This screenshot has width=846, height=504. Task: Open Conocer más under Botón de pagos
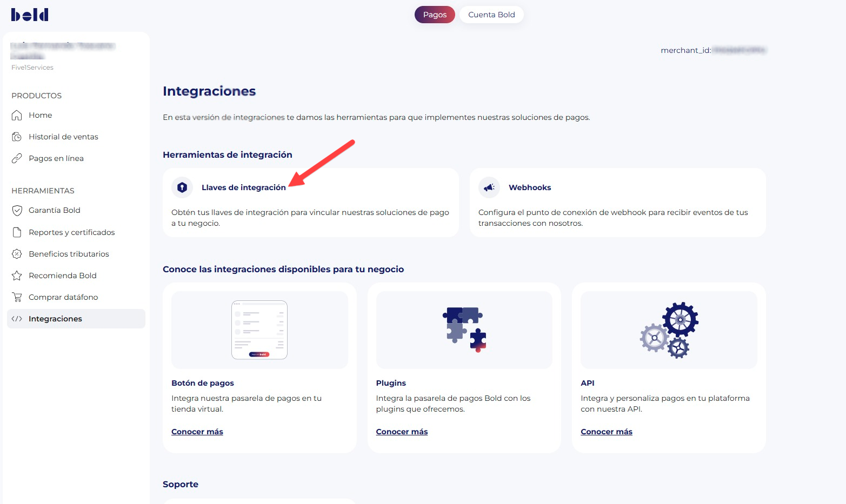[197, 432]
